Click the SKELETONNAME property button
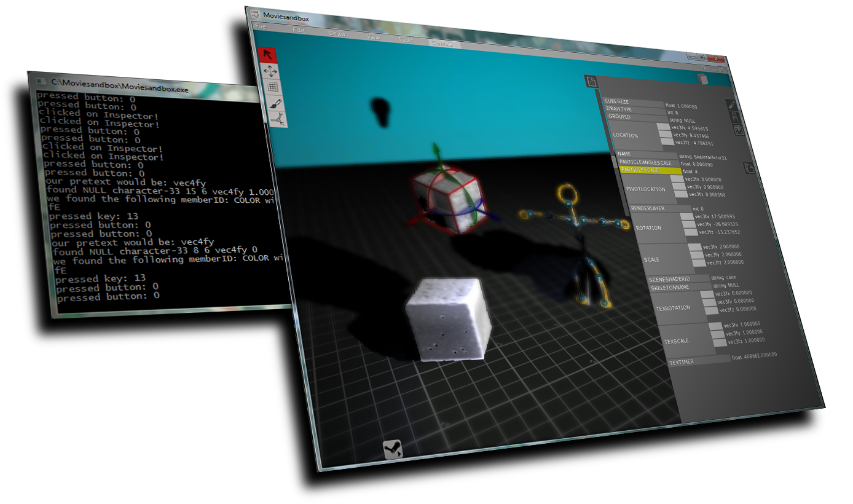This screenshot has height=504, width=853. point(681,287)
